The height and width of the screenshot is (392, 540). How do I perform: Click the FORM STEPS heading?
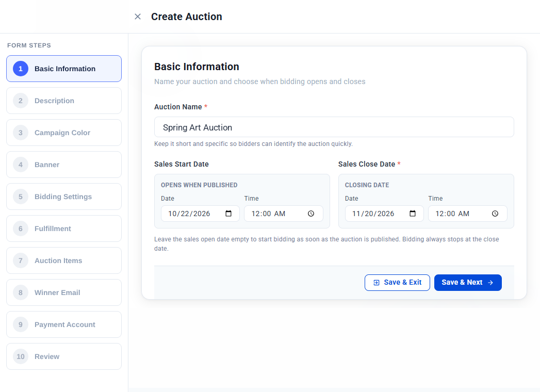click(x=29, y=45)
